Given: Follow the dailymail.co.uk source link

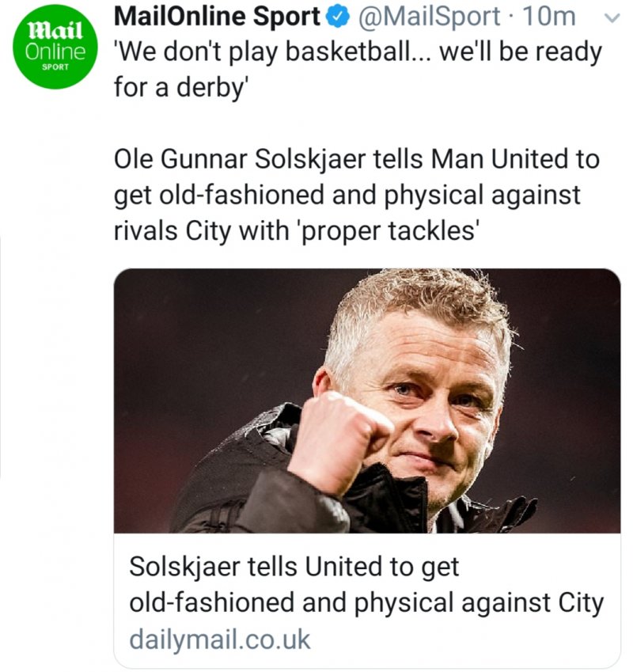Looking at the screenshot, I should pos(220,638).
